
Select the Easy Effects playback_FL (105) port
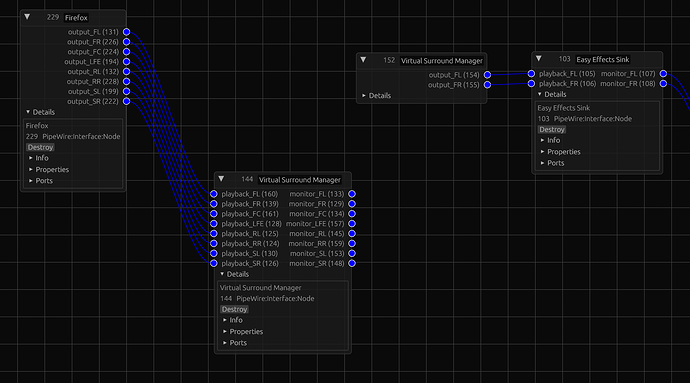click(x=532, y=74)
